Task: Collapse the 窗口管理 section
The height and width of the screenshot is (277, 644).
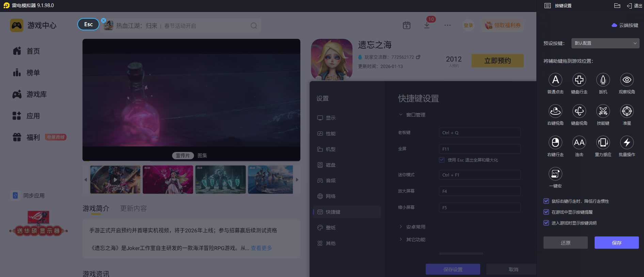Action: coord(415,115)
